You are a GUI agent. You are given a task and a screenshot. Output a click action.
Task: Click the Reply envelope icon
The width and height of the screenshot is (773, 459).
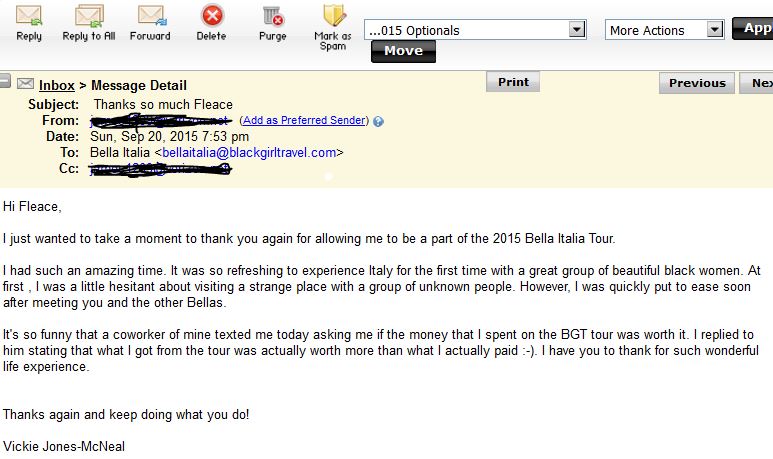click(29, 16)
